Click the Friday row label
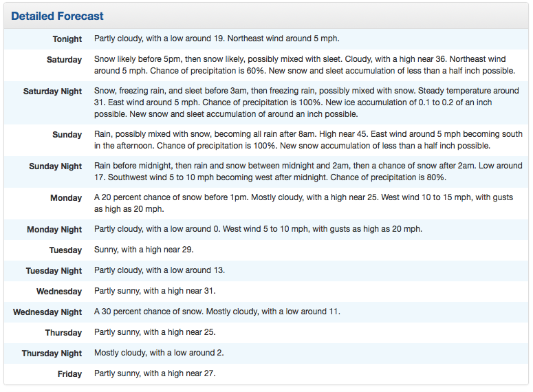Image resolution: width=533 pixels, height=392 pixels. coord(70,374)
